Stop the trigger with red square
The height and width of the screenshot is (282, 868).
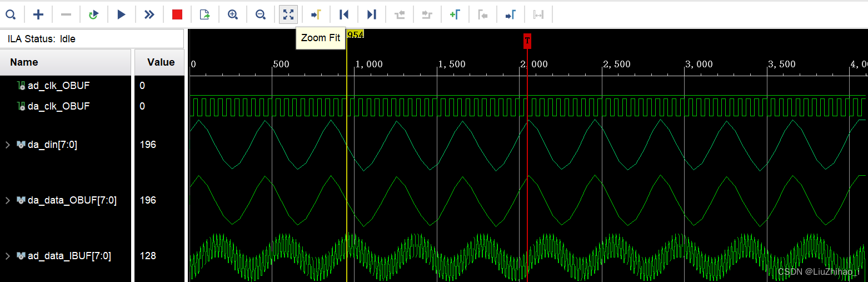coord(177,14)
